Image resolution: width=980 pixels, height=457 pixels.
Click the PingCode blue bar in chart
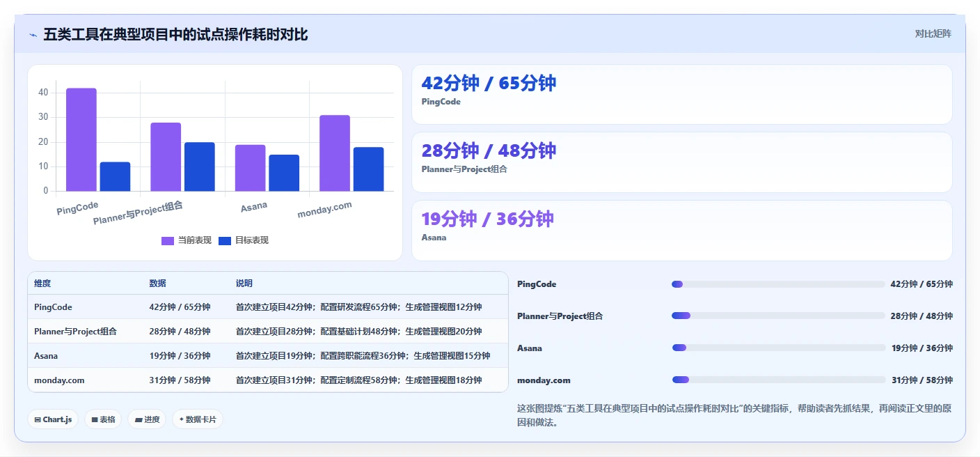[x=115, y=176]
